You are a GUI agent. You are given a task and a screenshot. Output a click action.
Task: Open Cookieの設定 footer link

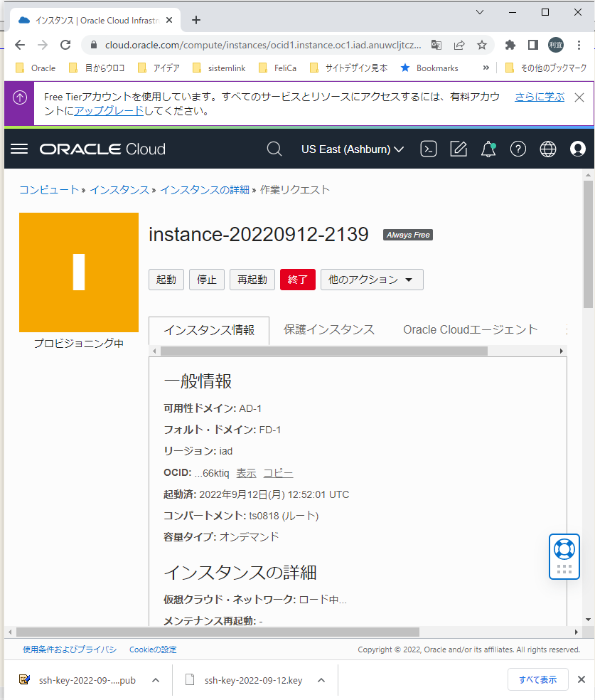pyautogui.click(x=153, y=649)
